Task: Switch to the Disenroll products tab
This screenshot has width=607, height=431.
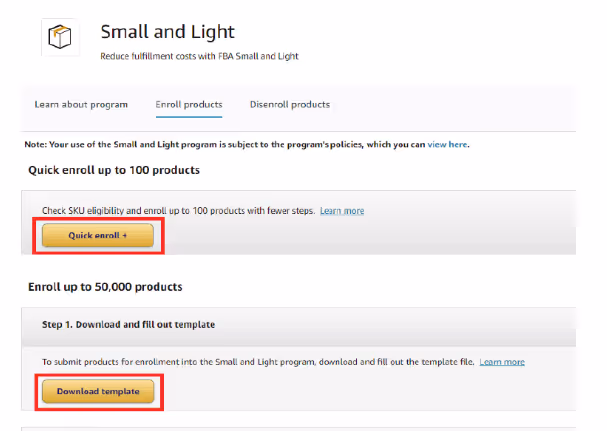Action: (x=290, y=104)
